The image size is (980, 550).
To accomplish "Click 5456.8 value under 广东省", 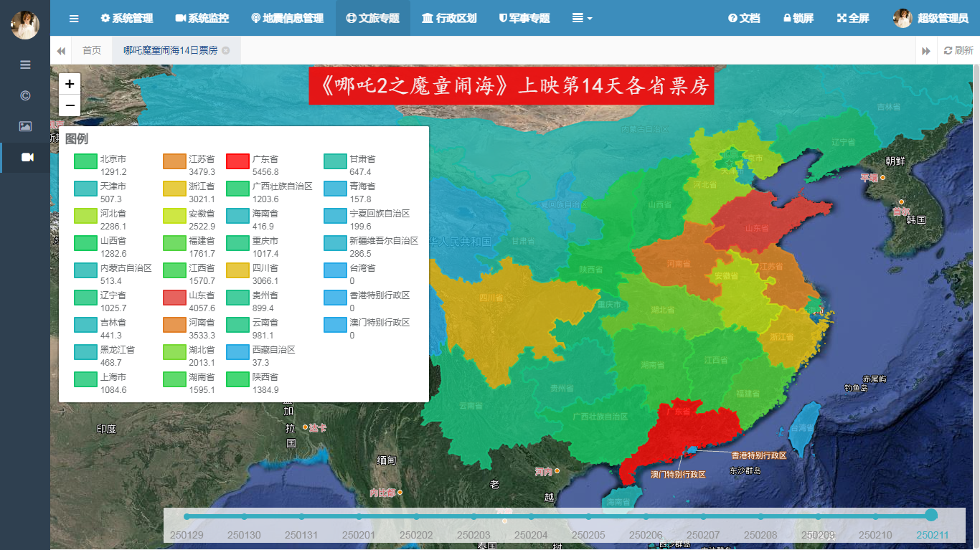I will tap(265, 172).
